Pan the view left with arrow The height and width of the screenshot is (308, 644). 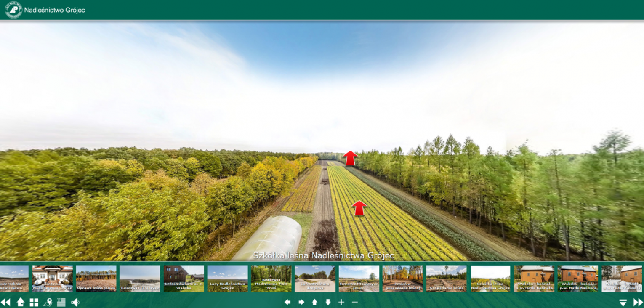287,302
